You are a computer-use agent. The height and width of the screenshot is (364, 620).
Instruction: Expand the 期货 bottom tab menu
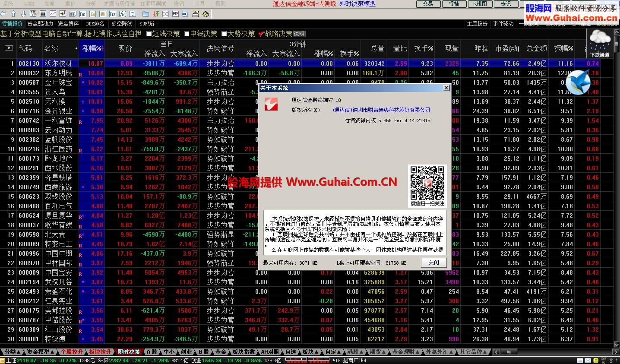(x=377, y=352)
